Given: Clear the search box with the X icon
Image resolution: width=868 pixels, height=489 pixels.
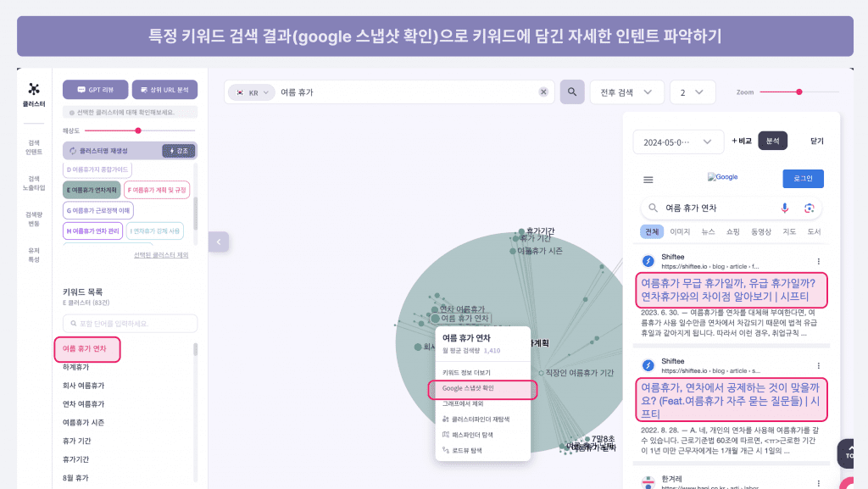Looking at the screenshot, I should point(543,92).
